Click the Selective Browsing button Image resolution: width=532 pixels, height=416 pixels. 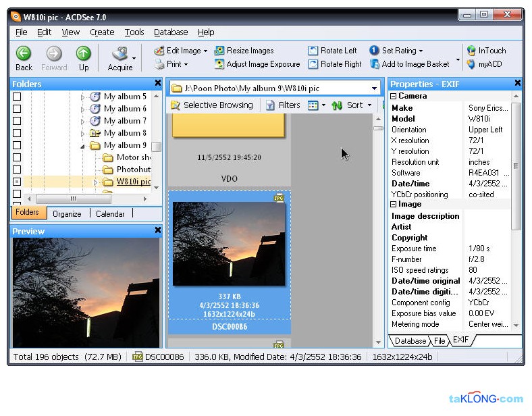[211, 105]
